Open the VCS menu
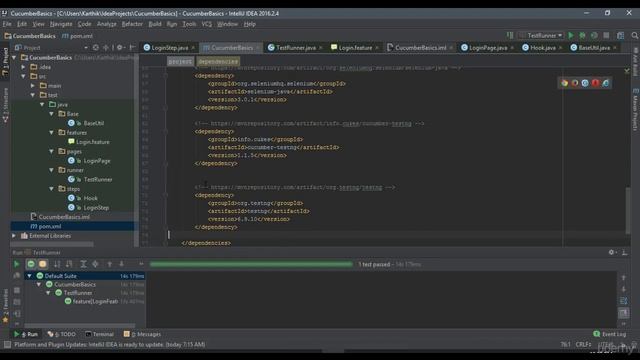 click(207, 24)
